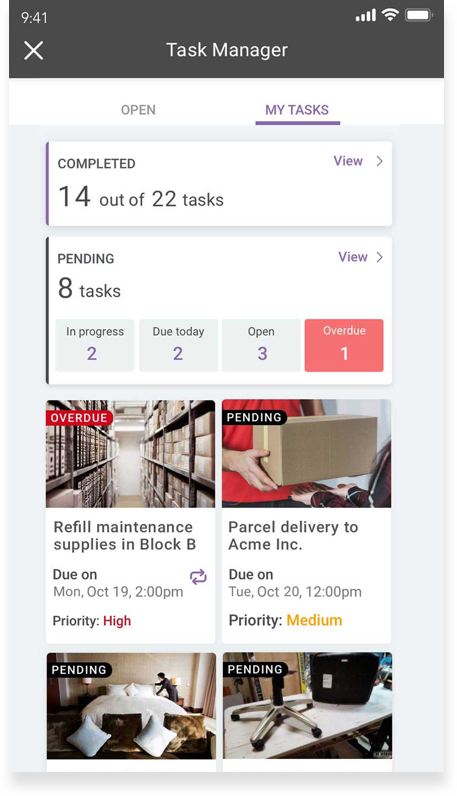Open the hotel bedroom pending task image
Image resolution: width=457 pixels, height=796 pixels.
coord(131,706)
